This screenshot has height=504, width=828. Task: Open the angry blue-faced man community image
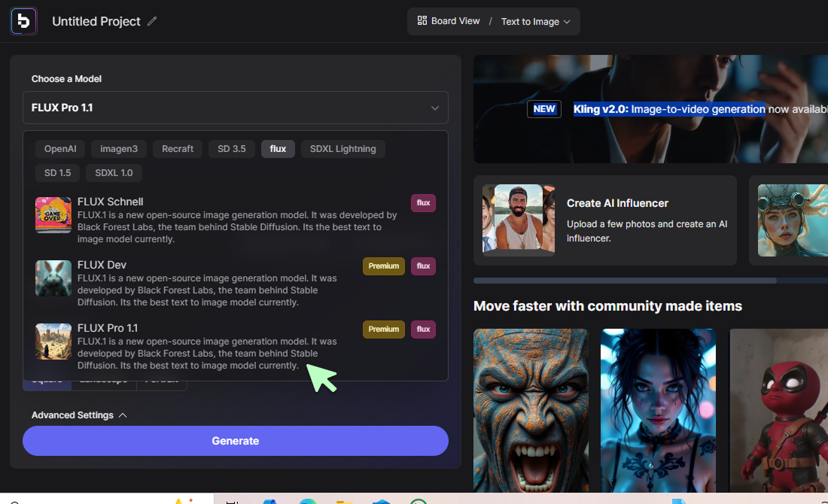point(531,411)
